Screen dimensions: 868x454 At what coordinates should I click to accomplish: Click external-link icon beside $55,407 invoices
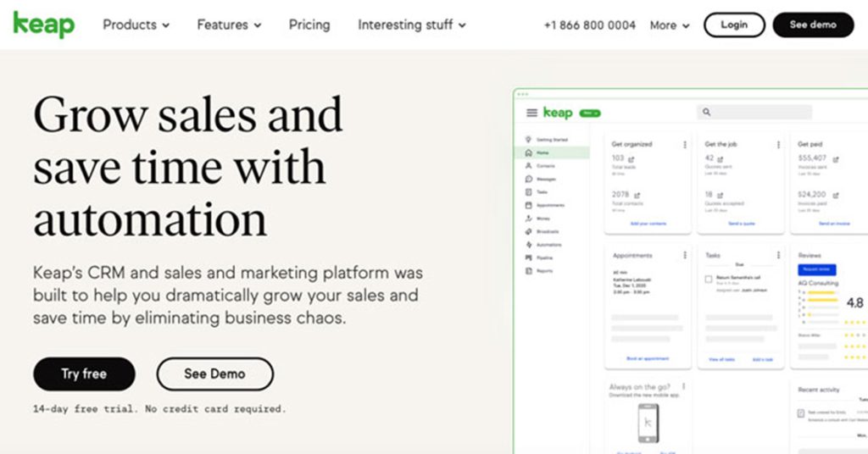coord(836,159)
